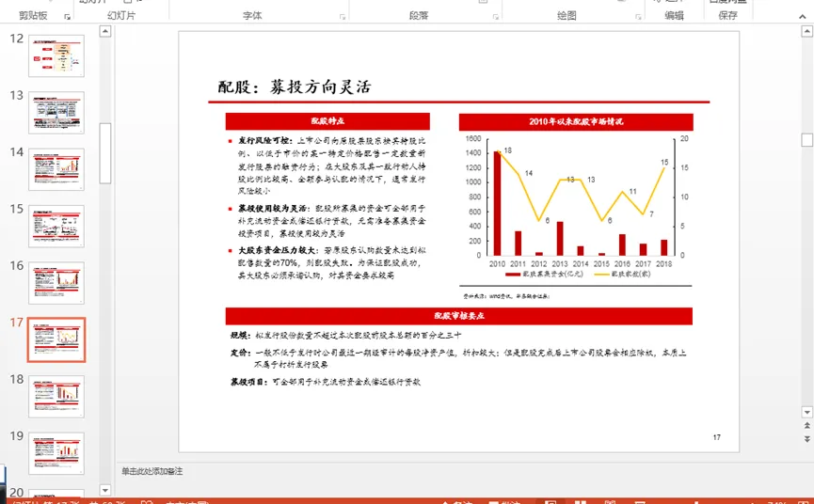The image size is (814, 504).
Task: Click the thumbnail pane scroll-down arrow
Action: [104, 490]
